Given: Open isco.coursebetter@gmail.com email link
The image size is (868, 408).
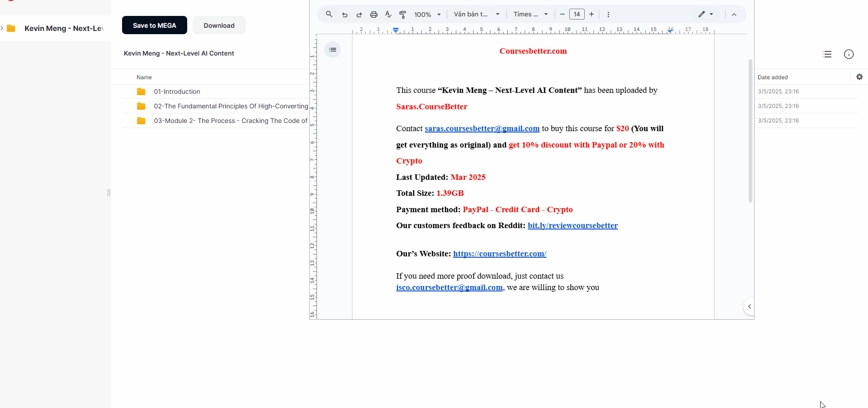Looking at the screenshot, I should (x=449, y=287).
